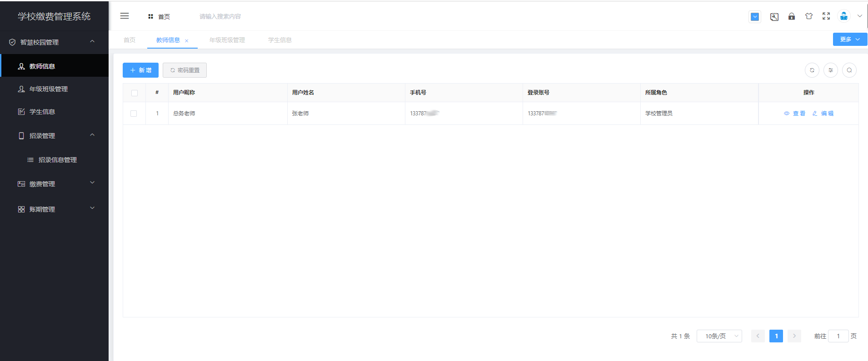Tick the checkbox for row 1
This screenshot has width=868, height=361.
[x=134, y=114]
